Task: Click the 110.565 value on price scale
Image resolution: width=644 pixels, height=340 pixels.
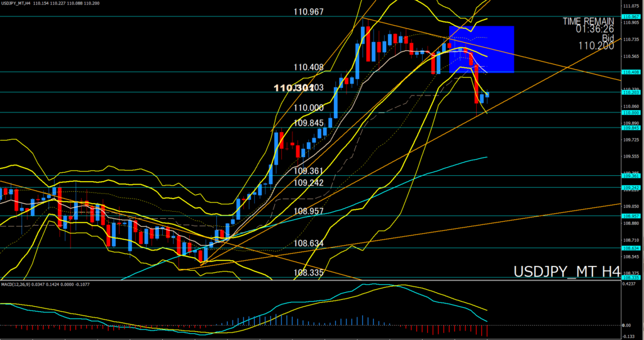Action: click(x=630, y=57)
